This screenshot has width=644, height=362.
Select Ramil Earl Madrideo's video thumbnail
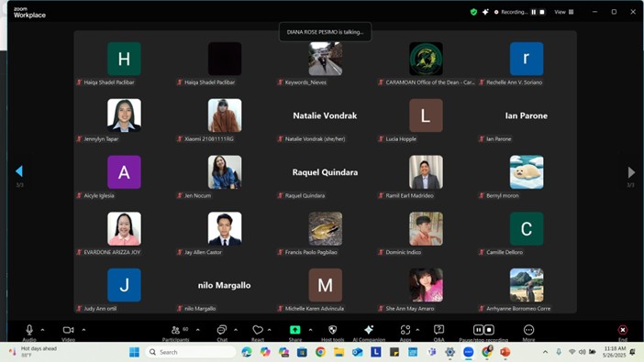(x=426, y=172)
